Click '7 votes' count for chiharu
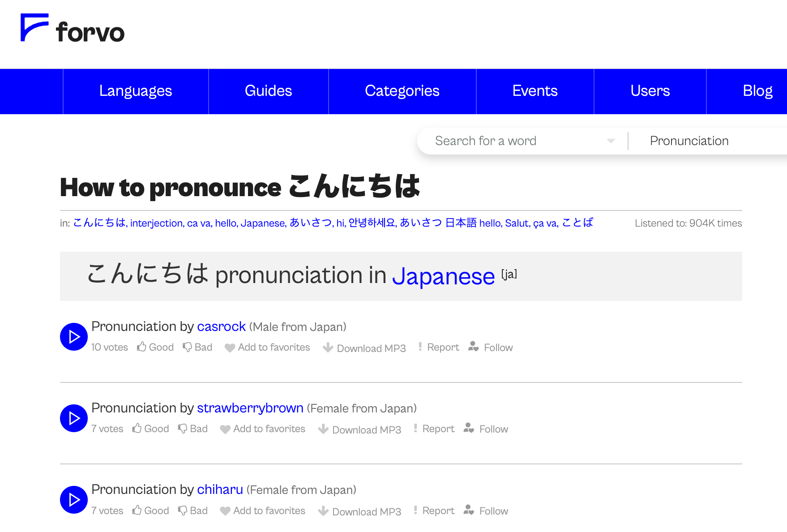Screen dimensions: 787x532 point(107,511)
